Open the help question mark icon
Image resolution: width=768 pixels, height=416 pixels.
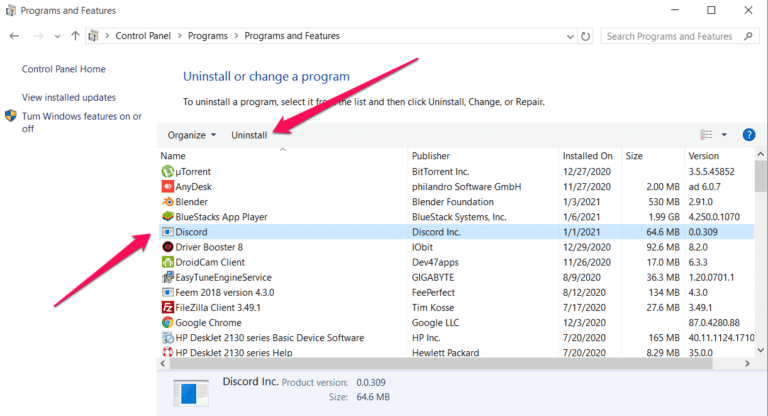click(748, 135)
